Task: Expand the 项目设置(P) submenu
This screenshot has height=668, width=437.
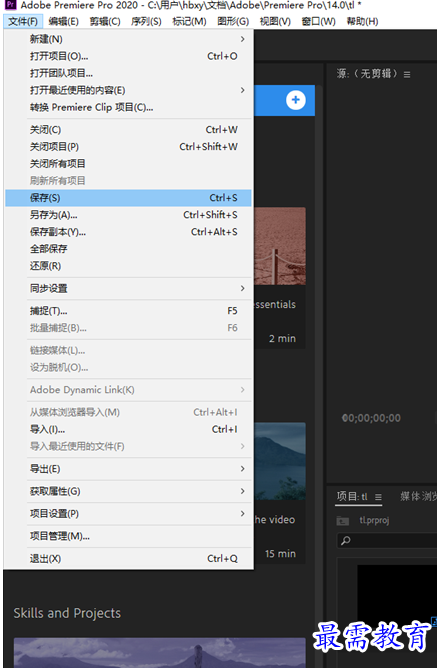Action: pos(128,514)
